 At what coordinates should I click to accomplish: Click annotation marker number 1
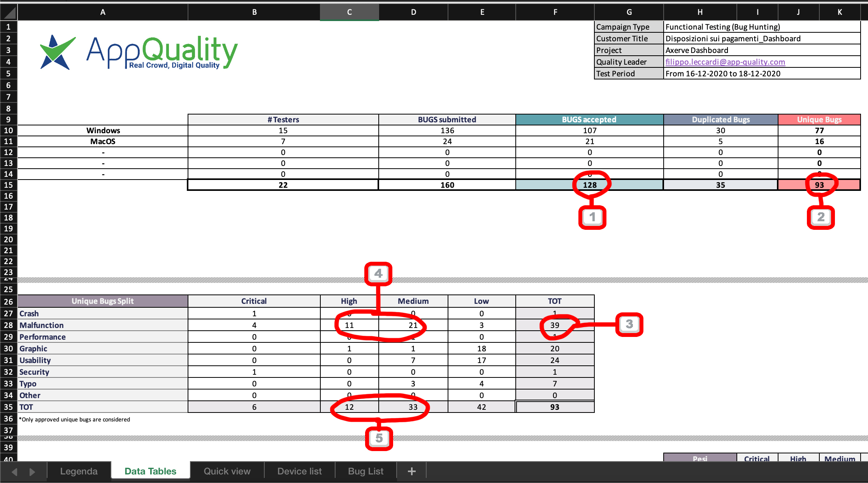(592, 217)
